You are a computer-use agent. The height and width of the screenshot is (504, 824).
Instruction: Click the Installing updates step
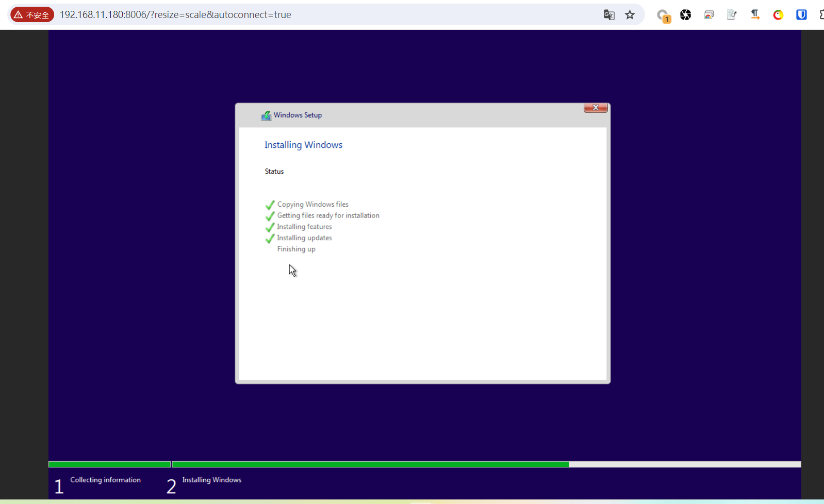305,238
